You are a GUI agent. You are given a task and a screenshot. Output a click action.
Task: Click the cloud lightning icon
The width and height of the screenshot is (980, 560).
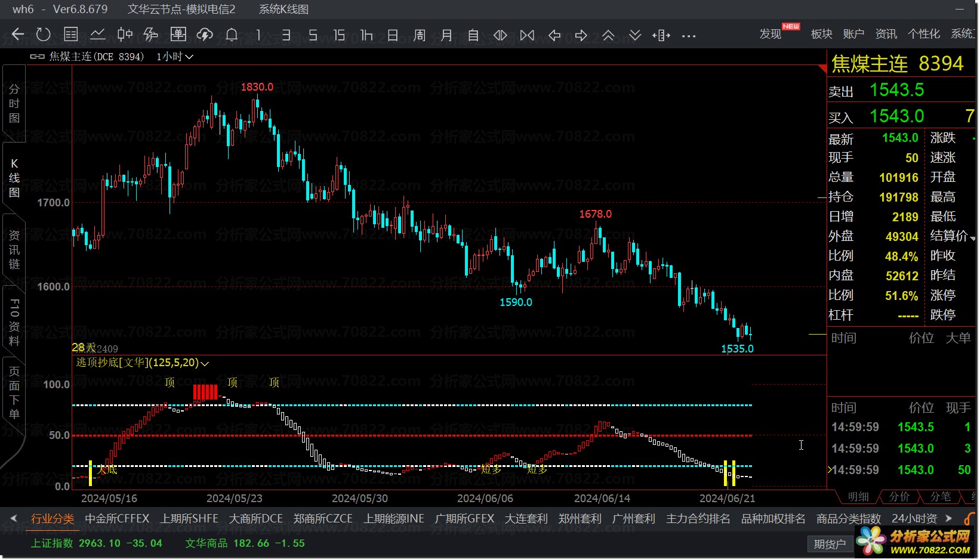coord(205,35)
